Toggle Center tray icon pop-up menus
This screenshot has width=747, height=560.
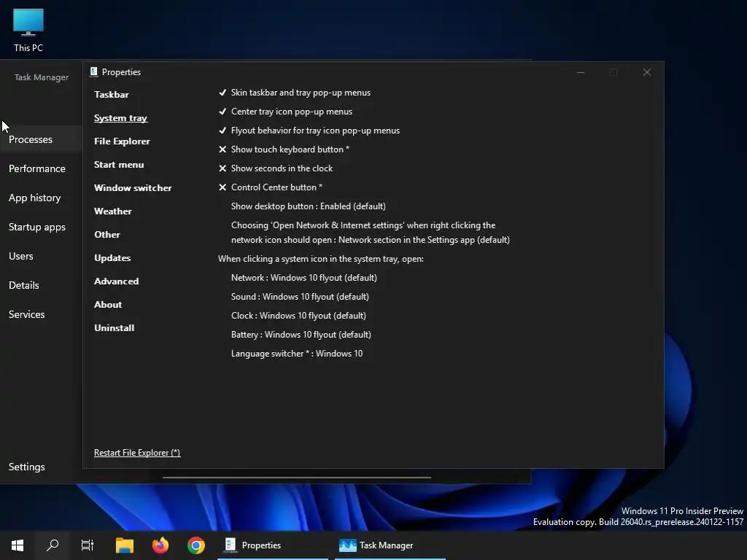pos(285,112)
